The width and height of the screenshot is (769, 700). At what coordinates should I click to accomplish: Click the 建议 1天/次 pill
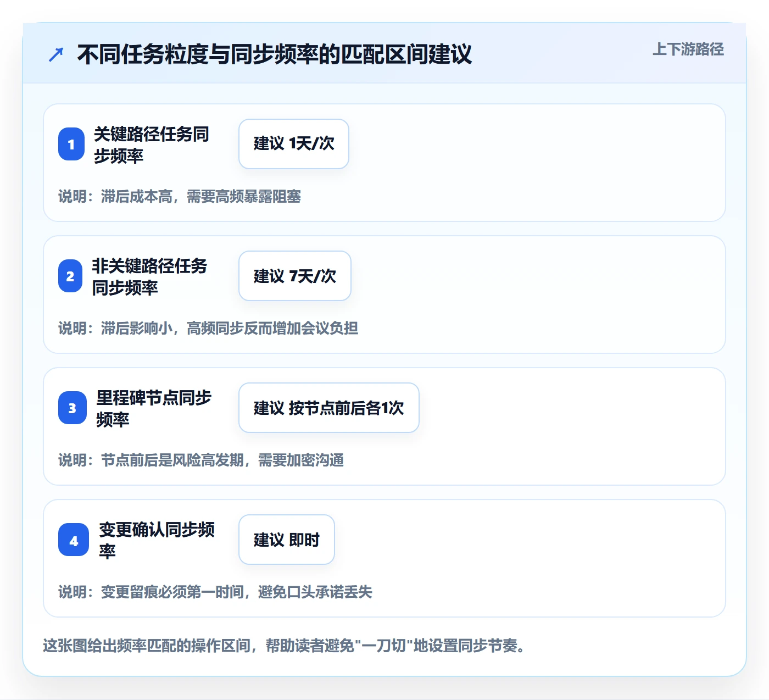point(294,144)
